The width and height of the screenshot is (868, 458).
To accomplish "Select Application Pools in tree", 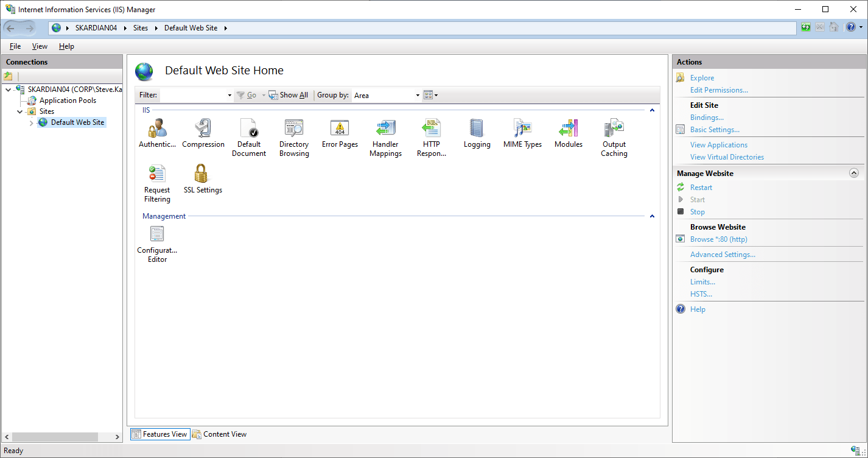I will (68, 100).
